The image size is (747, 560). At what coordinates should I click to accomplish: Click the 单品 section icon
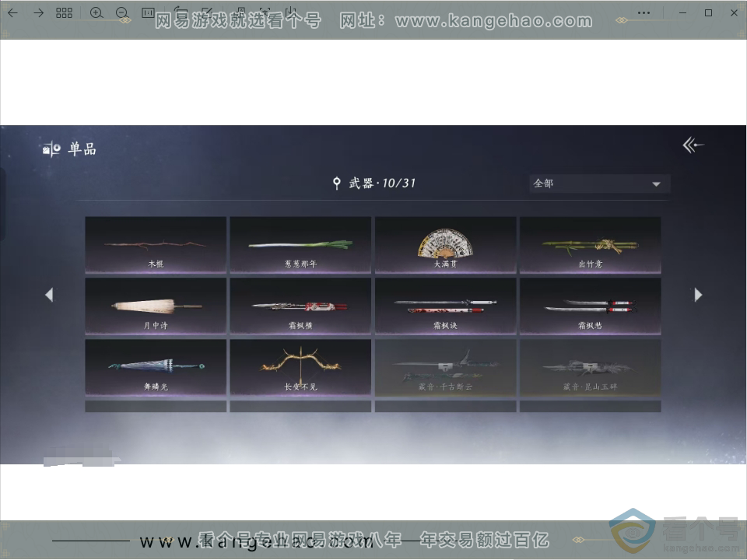tap(51, 149)
